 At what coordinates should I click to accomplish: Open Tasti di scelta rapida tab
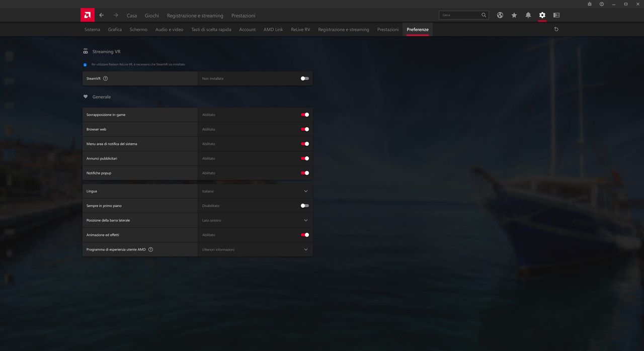pyautogui.click(x=211, y=30)
